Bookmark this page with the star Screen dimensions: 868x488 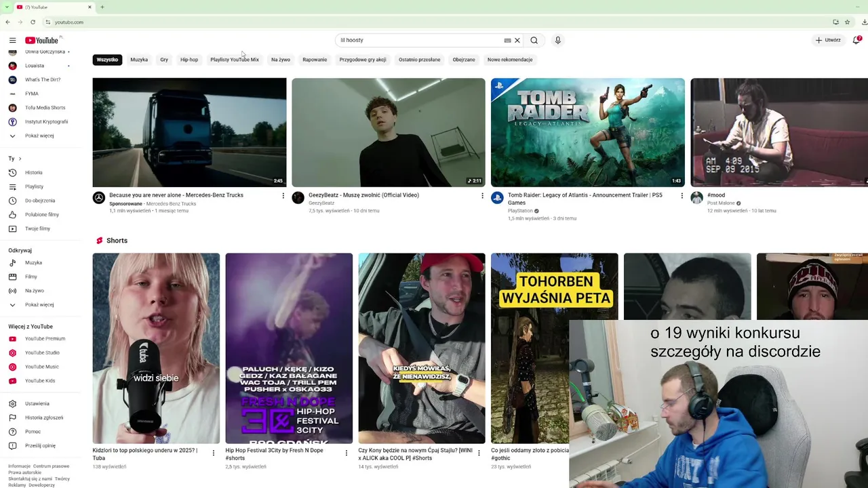click(847, 22)
